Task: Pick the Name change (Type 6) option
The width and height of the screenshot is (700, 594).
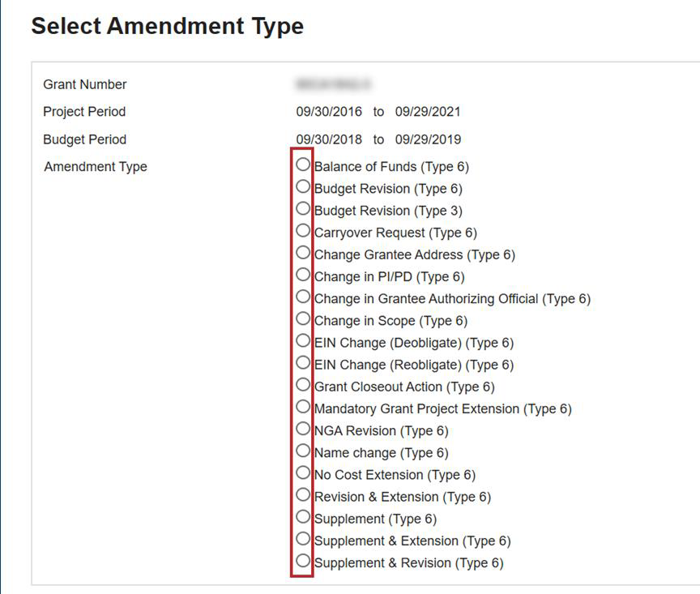Action: click(303, 451)
